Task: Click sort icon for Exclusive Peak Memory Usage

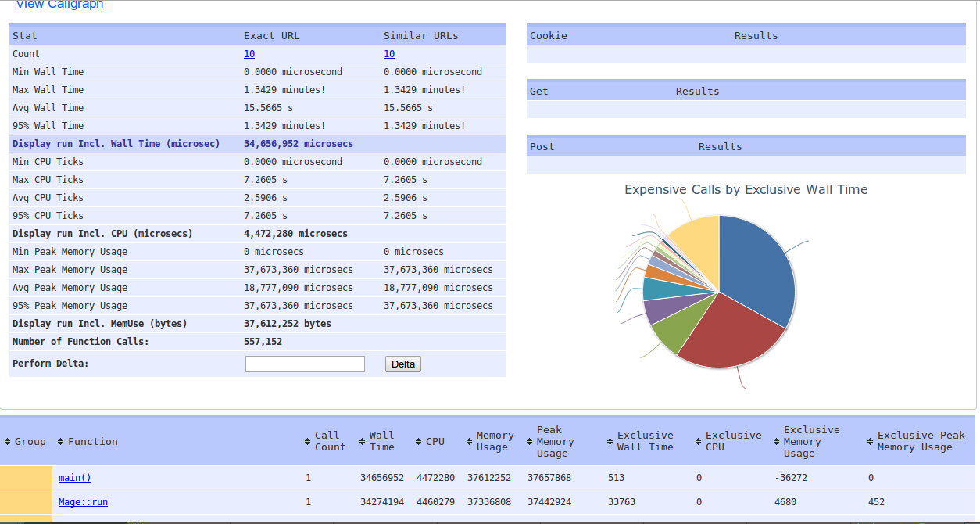Action: click(871, 442)
